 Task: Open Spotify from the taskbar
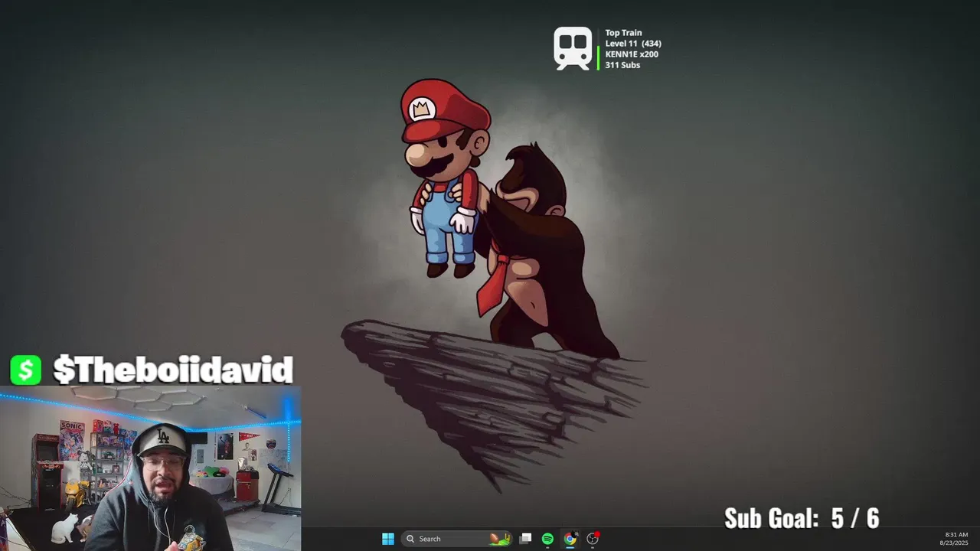coord(547,539)
